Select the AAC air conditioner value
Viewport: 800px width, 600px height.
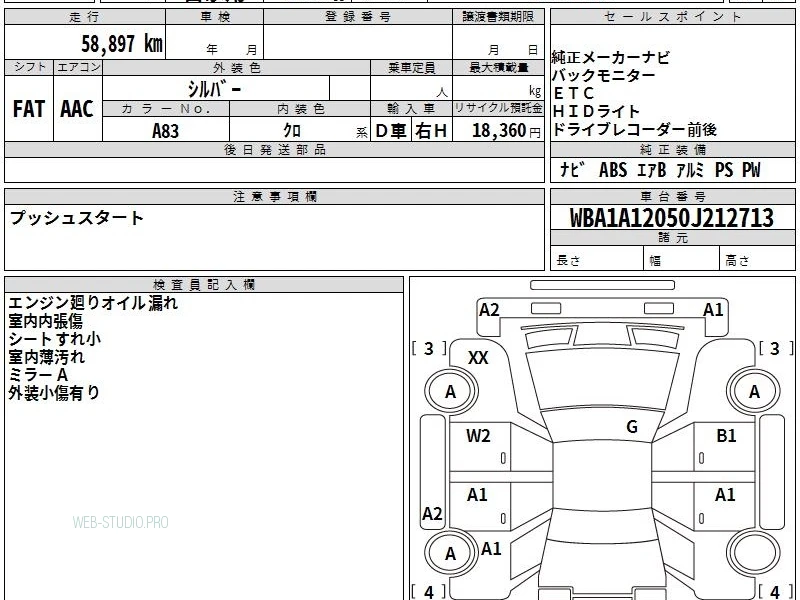tap(77, 109)
